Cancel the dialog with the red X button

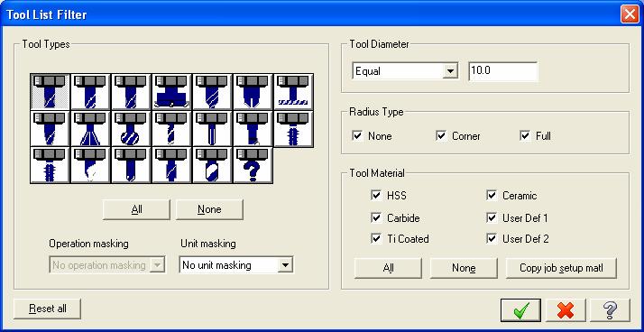click(566, 310)
